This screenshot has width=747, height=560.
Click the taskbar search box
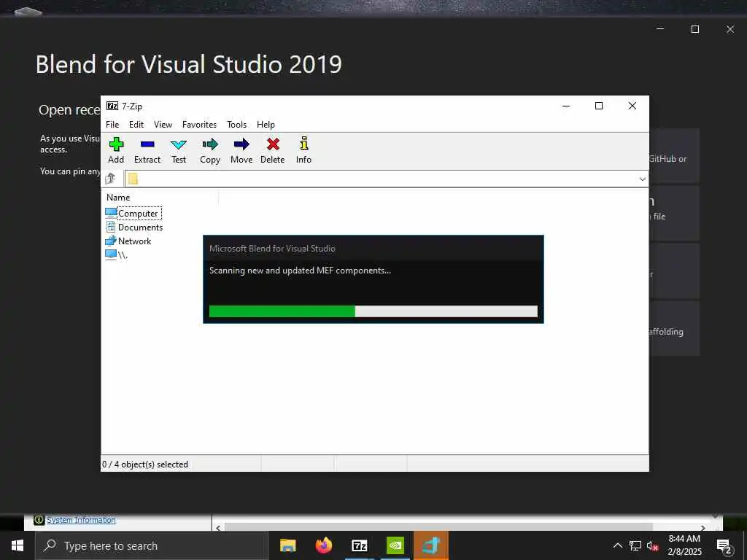coord(152,545)
